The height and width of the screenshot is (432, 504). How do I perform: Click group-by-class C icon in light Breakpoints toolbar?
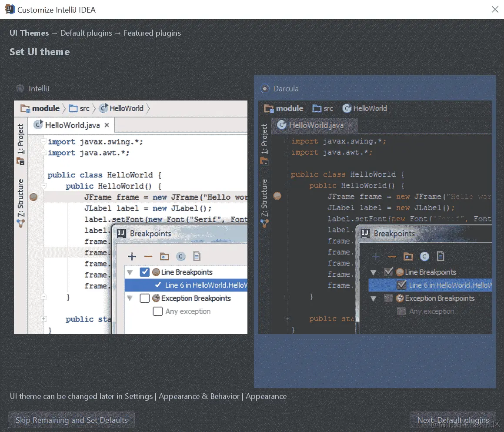click(x=181, y=256)
